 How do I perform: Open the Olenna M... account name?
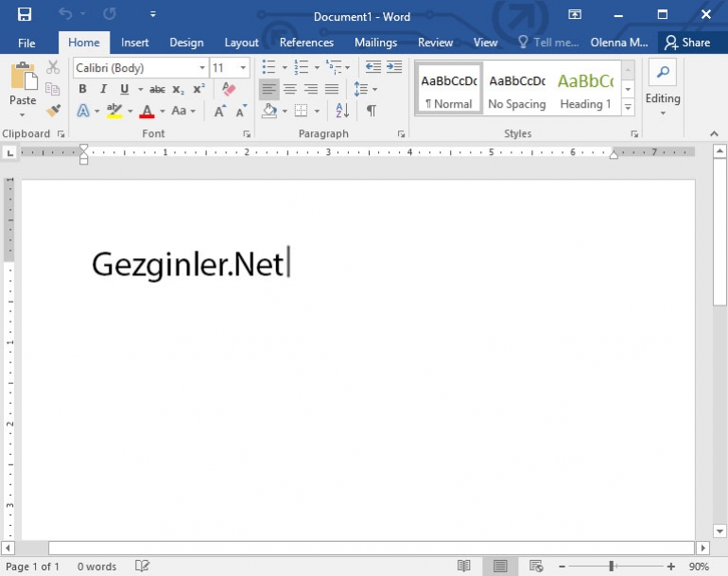[x=619, y=43]
